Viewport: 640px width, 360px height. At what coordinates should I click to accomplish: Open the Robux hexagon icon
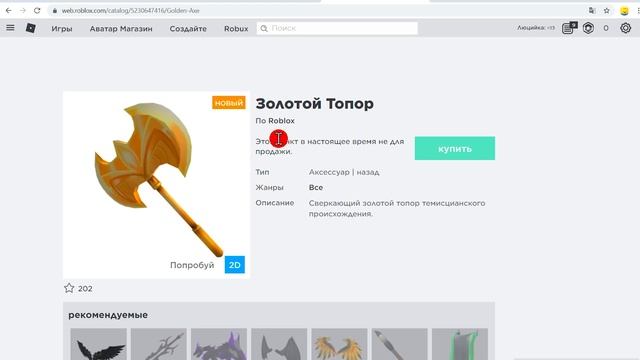(x=588, y=28)
